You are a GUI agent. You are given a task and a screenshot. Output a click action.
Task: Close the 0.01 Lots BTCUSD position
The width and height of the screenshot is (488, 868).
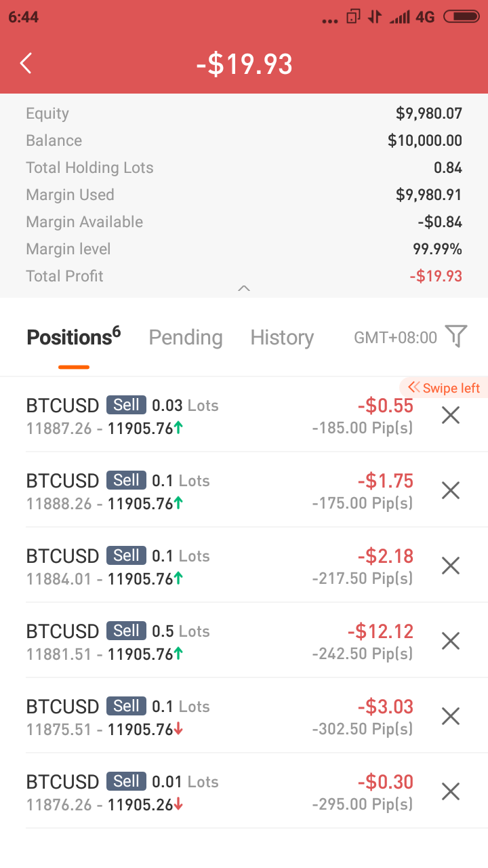coord(451,791)
